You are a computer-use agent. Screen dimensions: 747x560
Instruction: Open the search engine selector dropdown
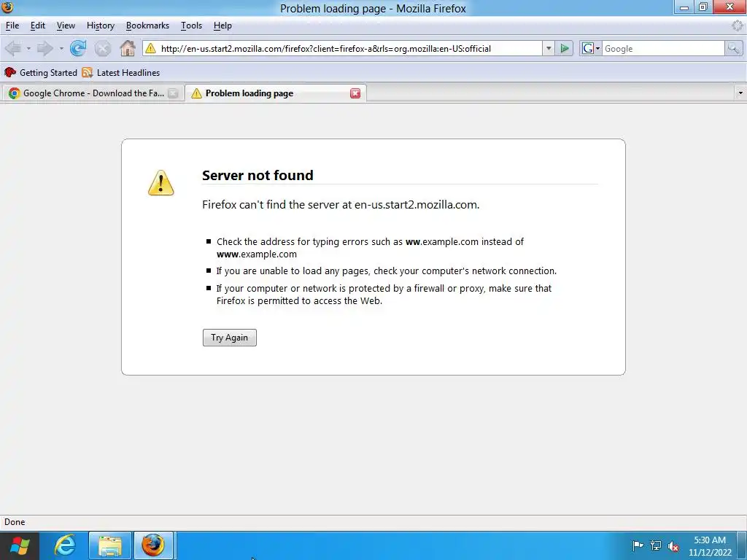click(591, 48)
